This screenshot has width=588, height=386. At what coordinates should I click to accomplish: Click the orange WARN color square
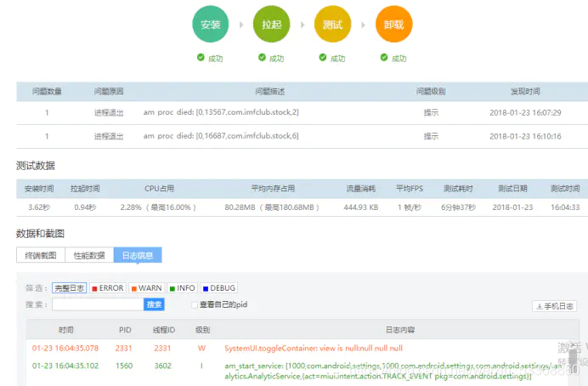(x=134, y=288)
